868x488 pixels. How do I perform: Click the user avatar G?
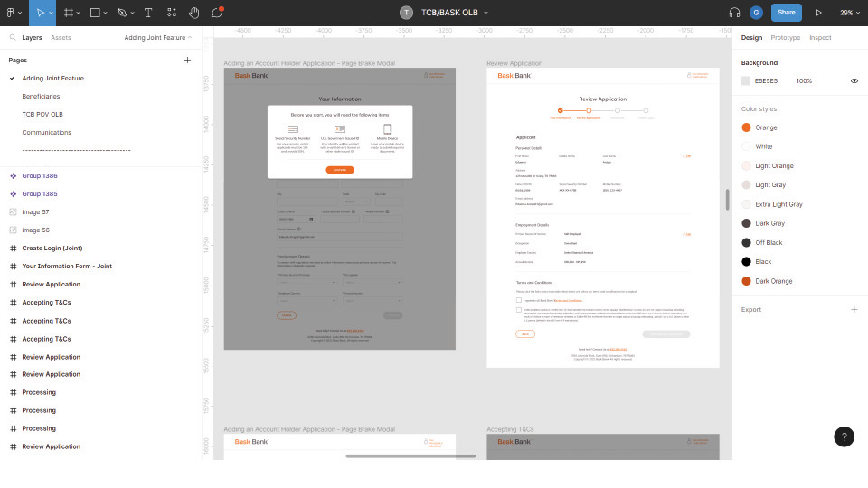(756, 12)
